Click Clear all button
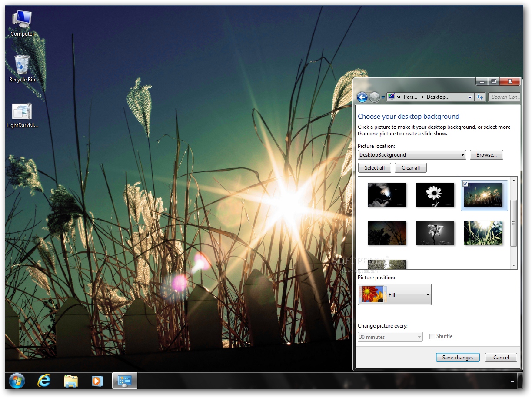Viewport: 532px width, 398px height. [411, 168]
